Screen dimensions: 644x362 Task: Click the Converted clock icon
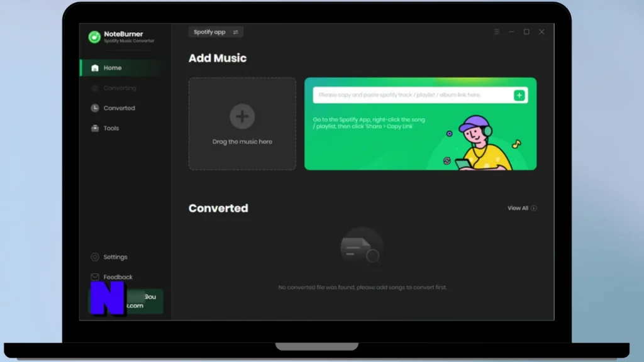coord(95,108)
